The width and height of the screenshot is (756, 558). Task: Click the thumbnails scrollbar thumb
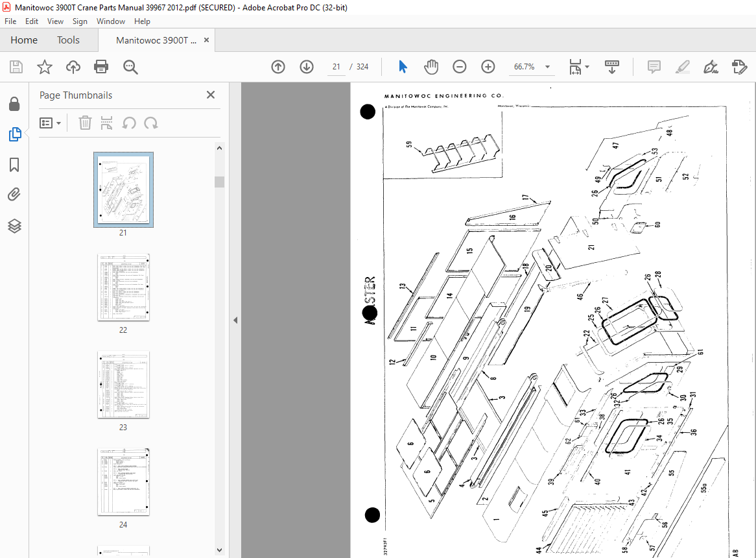(219, 182)
